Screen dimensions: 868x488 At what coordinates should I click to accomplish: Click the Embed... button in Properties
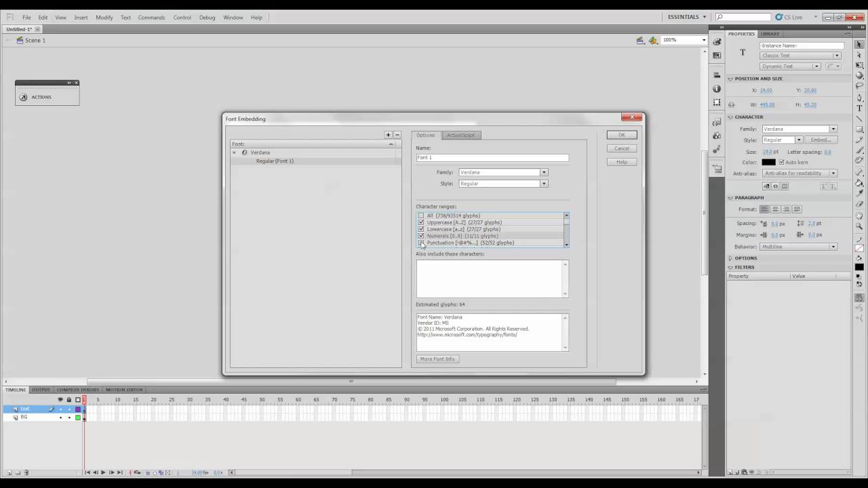[821, 140]
